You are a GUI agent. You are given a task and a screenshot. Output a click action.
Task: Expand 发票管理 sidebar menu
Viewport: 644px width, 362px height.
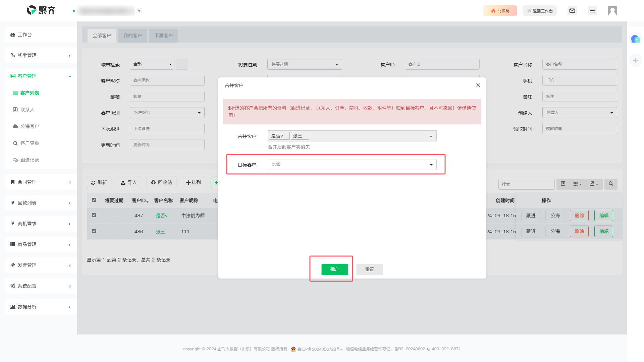(41, 265)
